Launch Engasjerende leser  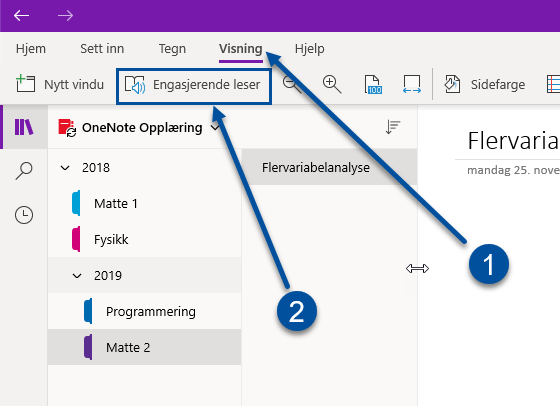coord(194,86)
